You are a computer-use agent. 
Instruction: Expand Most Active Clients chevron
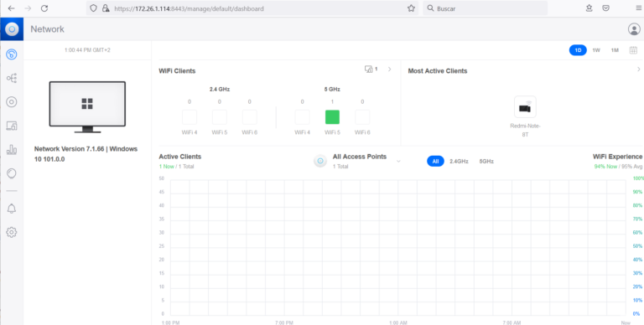point(639,70)
